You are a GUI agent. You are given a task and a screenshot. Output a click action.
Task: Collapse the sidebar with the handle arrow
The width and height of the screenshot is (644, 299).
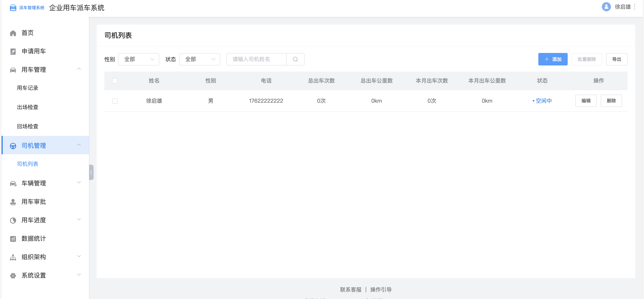91,172
